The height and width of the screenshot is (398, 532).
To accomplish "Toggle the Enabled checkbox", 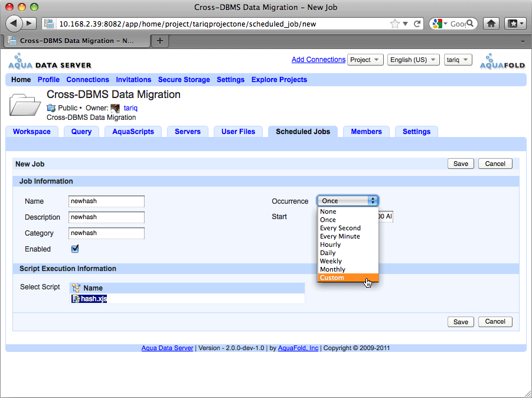I will pyautogui.click(x=75, y=249).
